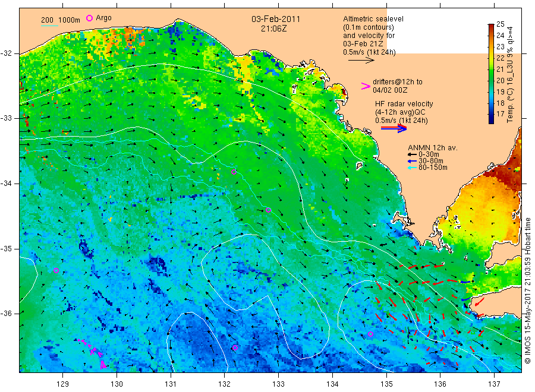Pick the Argo float marker near 134.7E 36.3S

point(371,334)
